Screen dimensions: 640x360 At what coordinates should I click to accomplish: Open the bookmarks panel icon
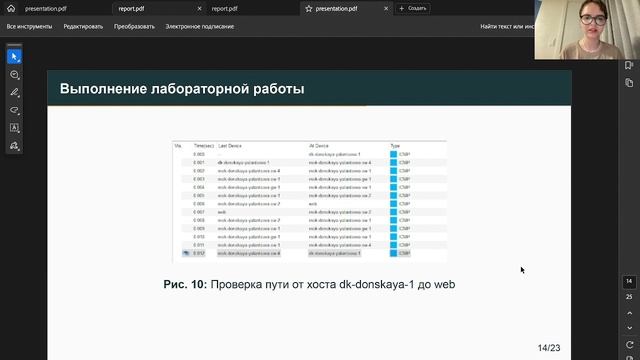click(629, 65)
